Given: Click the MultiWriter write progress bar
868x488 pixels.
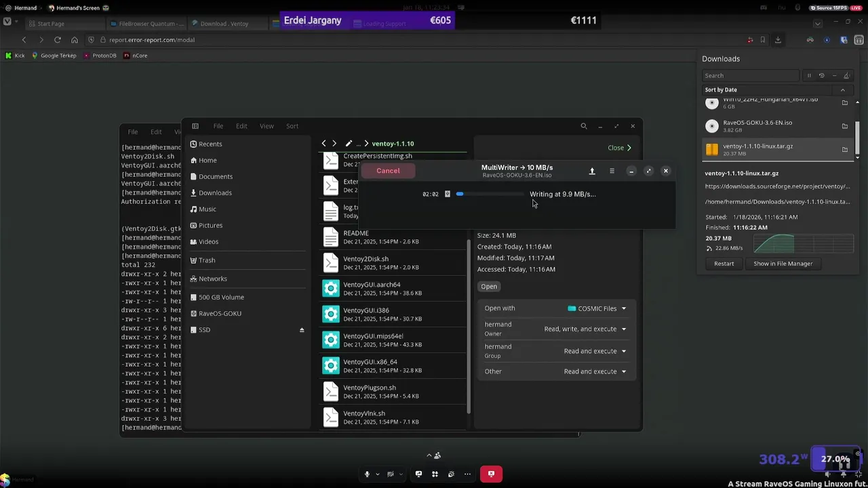Looking at the screenshot, I should [x=490, y=195].
